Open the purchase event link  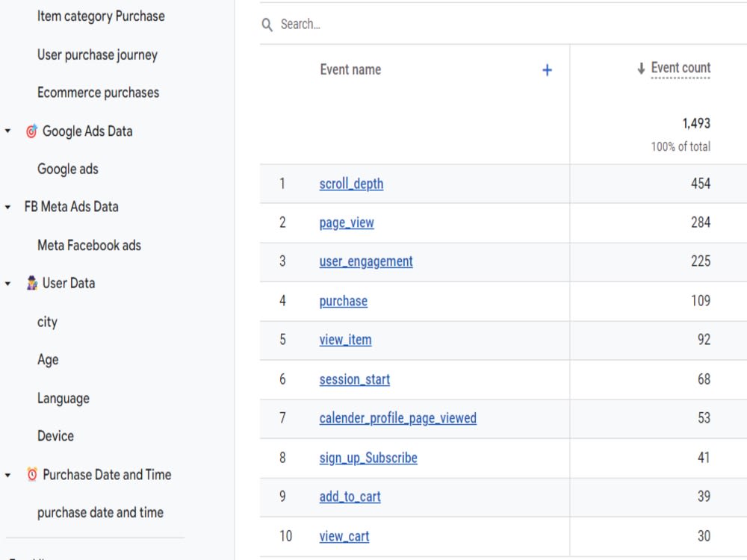click(x=343, y=301)
